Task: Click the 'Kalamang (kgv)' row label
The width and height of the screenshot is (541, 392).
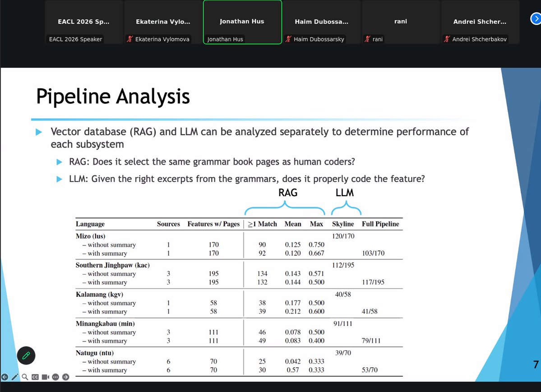Action: tap(99, 295)
